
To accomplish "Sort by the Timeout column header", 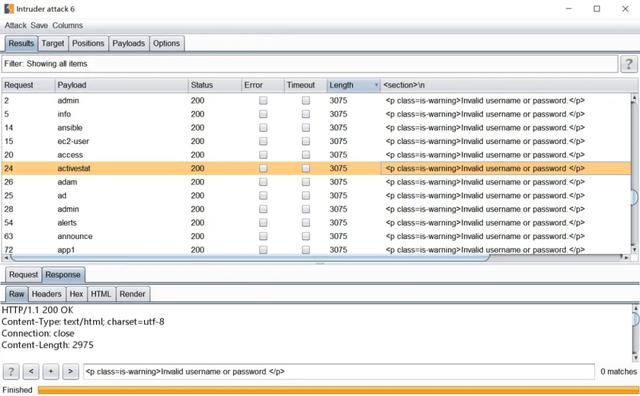I will (305, 85).
